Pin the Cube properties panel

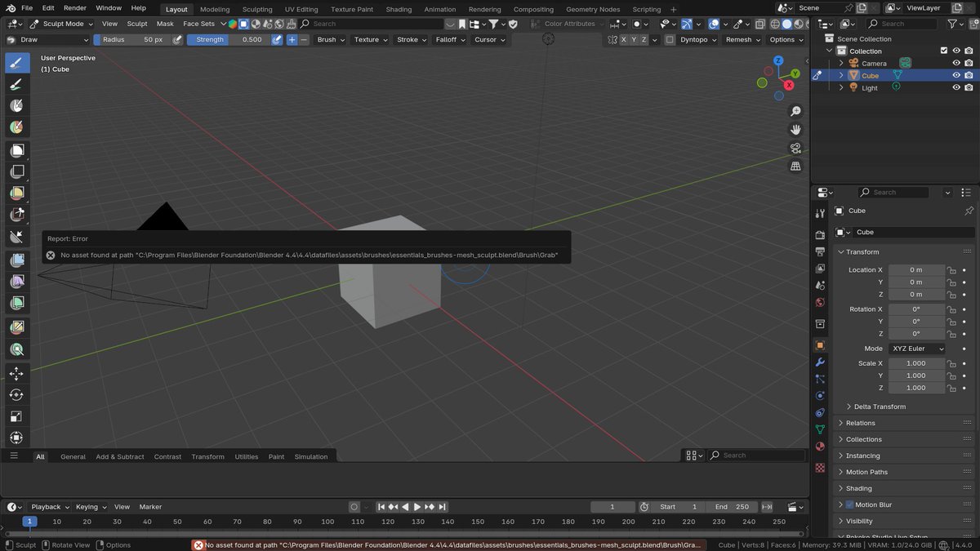(969, 211)
